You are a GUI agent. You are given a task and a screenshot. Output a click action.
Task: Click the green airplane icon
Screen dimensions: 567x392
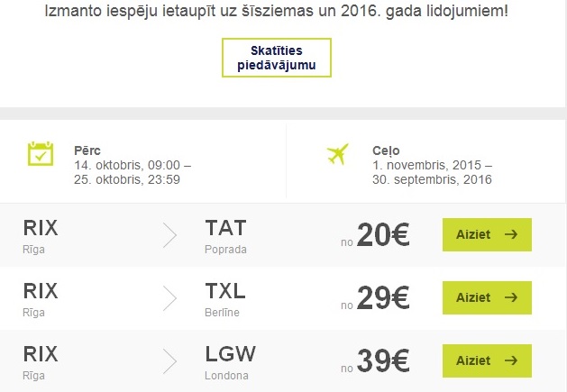point(338,154)
